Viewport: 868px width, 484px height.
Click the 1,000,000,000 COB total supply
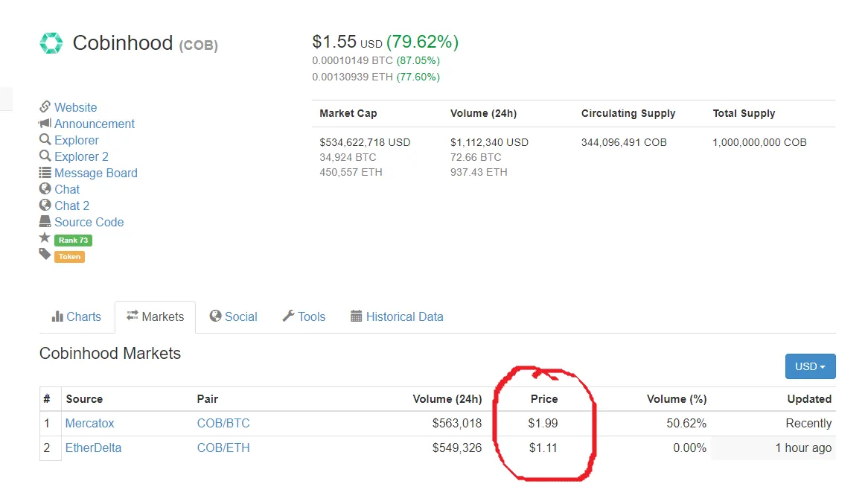pyautogui.click(x=759, y=142)
